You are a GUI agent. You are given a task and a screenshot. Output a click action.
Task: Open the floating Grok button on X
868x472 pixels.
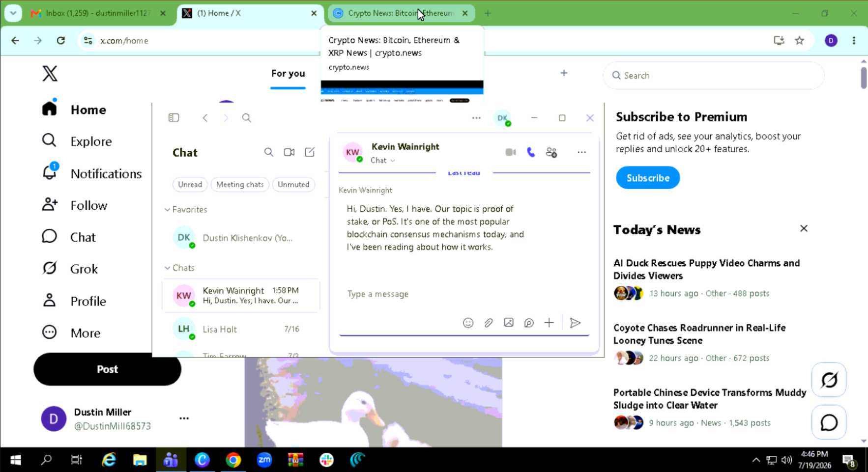click(829, 380)
